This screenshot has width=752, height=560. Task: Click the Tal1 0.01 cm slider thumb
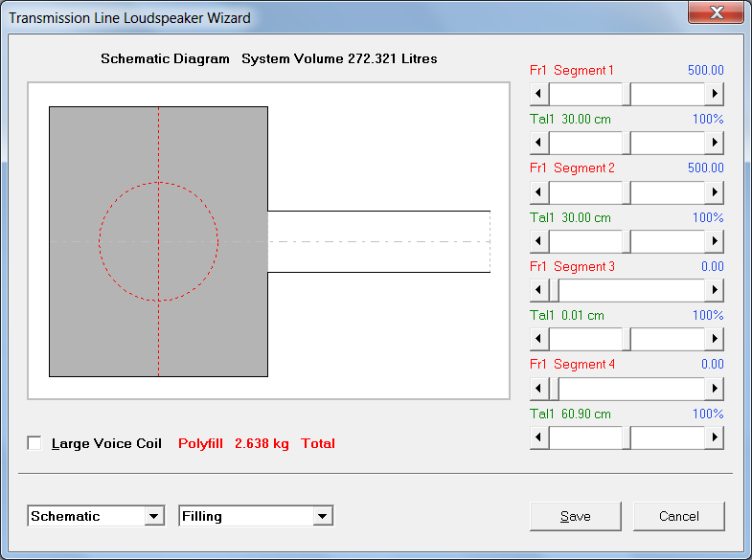[627, 339]
